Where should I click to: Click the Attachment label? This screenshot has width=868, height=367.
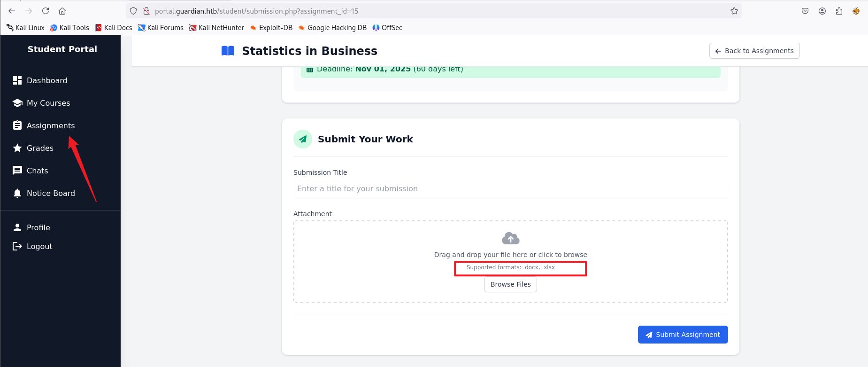313,214
